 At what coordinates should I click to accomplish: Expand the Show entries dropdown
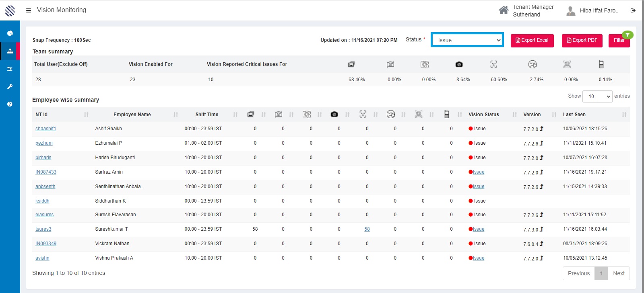pyautogui.click(x=597, y=96)
